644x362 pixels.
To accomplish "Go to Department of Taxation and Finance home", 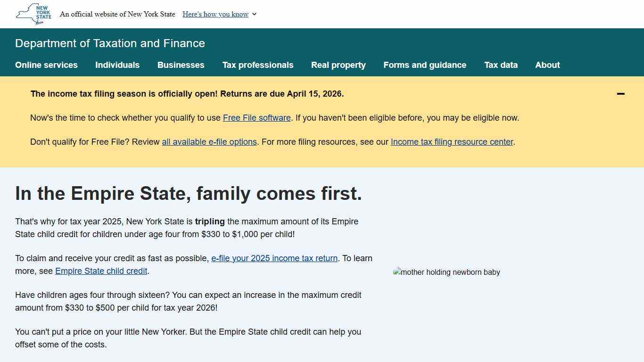I will (x=110, y=43).
